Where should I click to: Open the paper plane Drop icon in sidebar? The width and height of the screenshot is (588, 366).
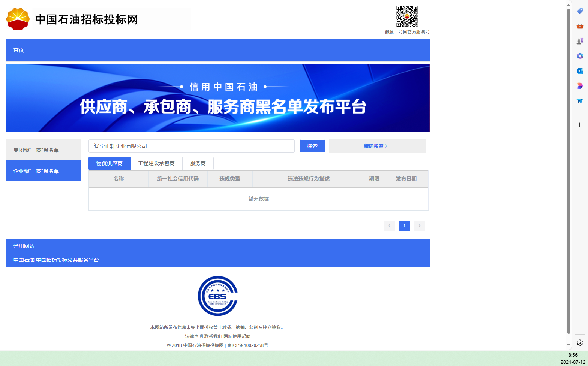tap(580, 101)
